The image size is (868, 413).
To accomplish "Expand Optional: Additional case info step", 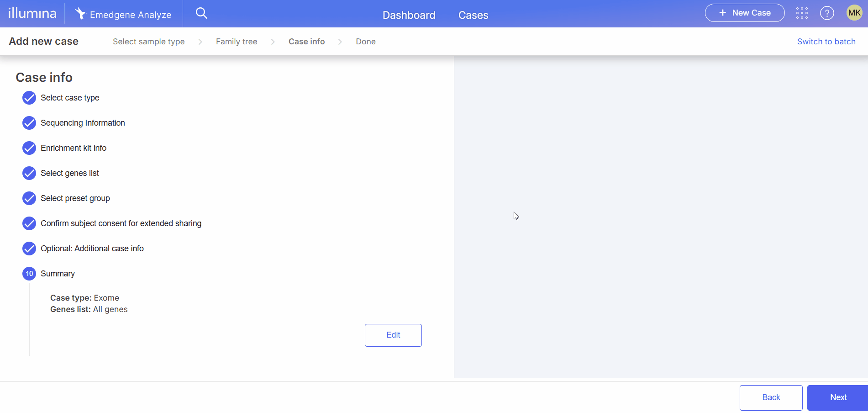I will pyautogui.click(x=92, y=249).
